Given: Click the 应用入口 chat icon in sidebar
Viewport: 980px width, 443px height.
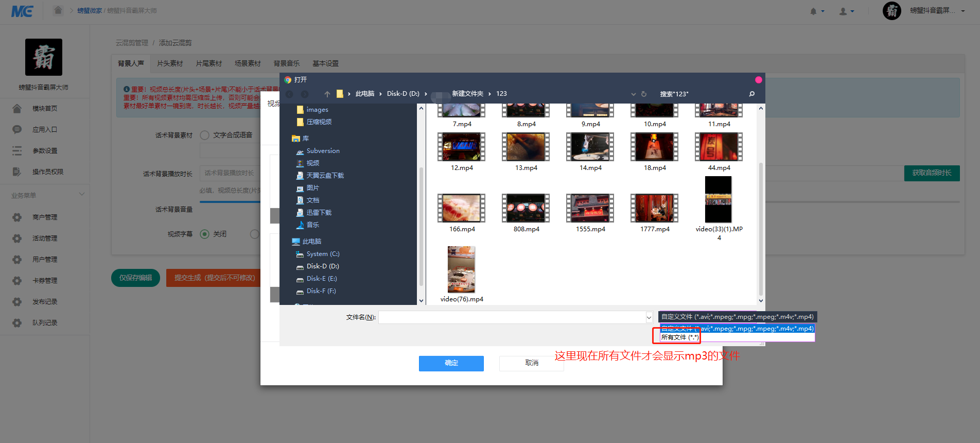Looking at the screenshot, I should (17, 129).
